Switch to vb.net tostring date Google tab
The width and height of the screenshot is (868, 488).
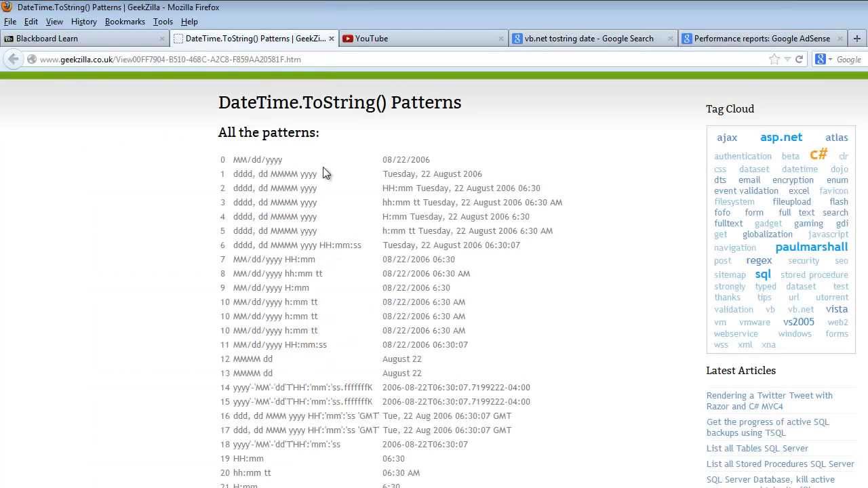(x=593, y=39)
